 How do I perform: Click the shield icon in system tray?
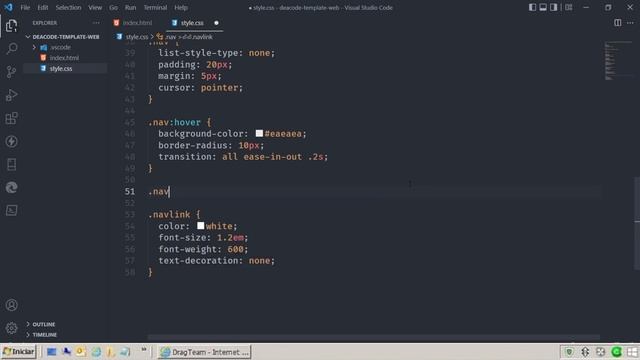(569, 352)
